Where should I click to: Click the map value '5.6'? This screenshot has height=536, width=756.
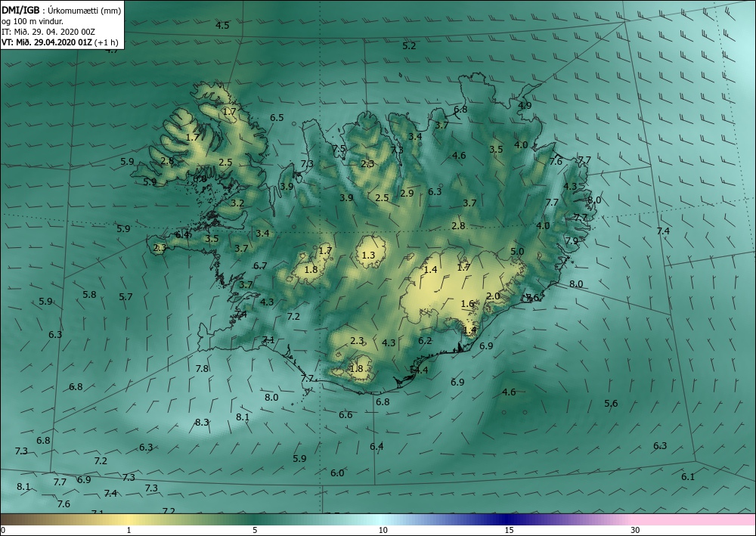pyautogui.click(x=611, y=404)
